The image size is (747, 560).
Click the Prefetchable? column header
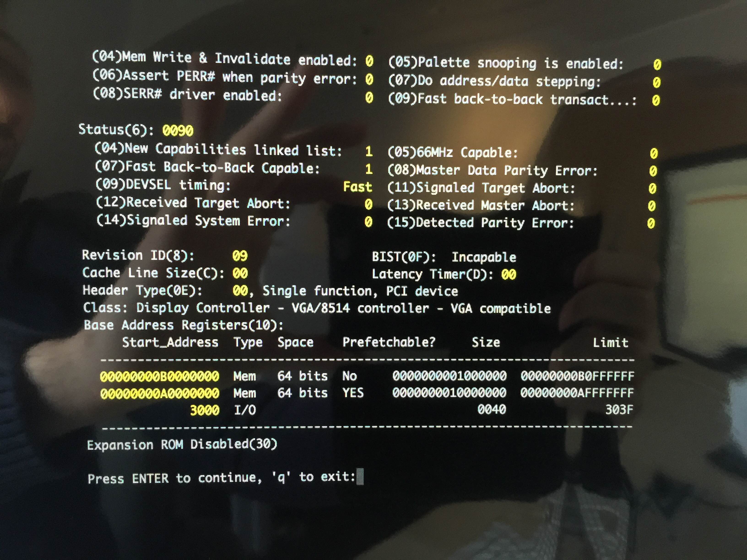pos(389,342)
